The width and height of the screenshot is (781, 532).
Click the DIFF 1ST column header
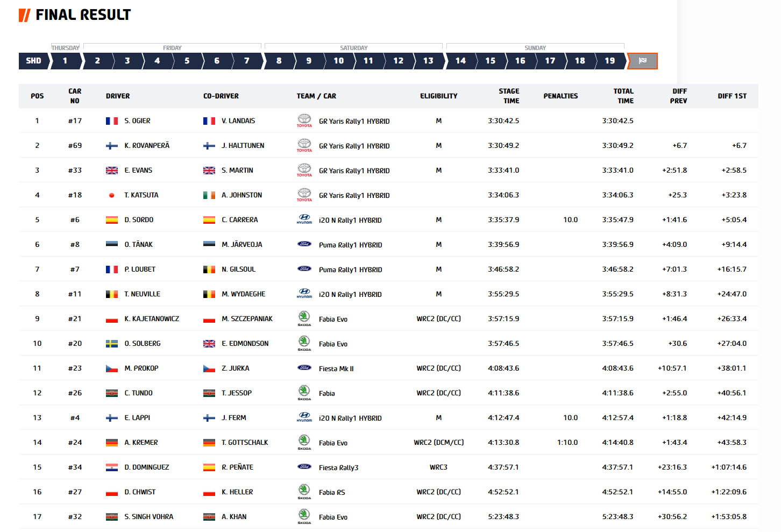732,96
